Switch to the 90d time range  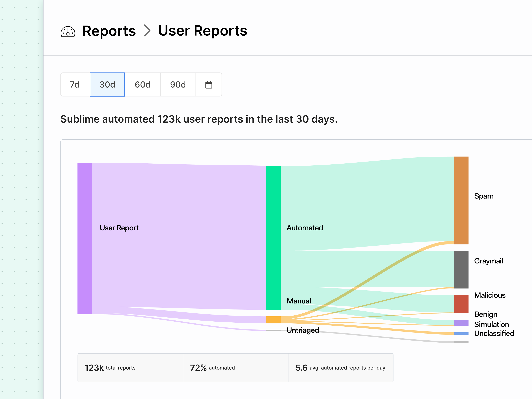(178, 85)
